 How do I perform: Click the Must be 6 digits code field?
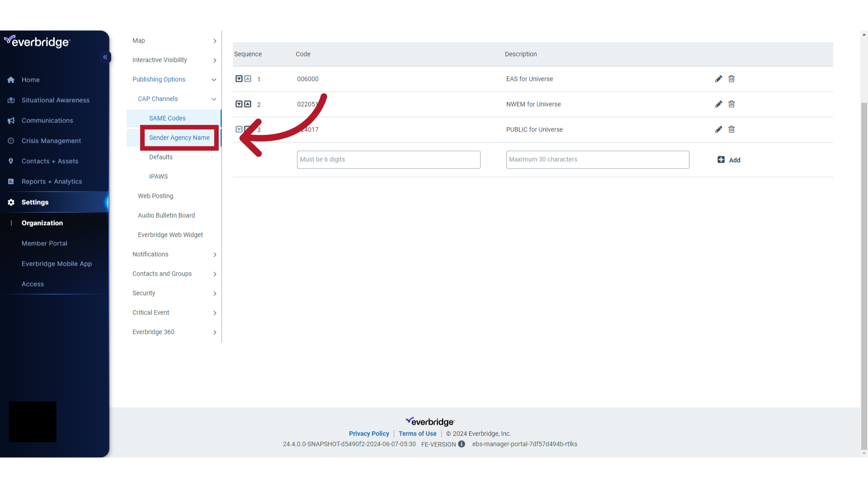(388, 160)
